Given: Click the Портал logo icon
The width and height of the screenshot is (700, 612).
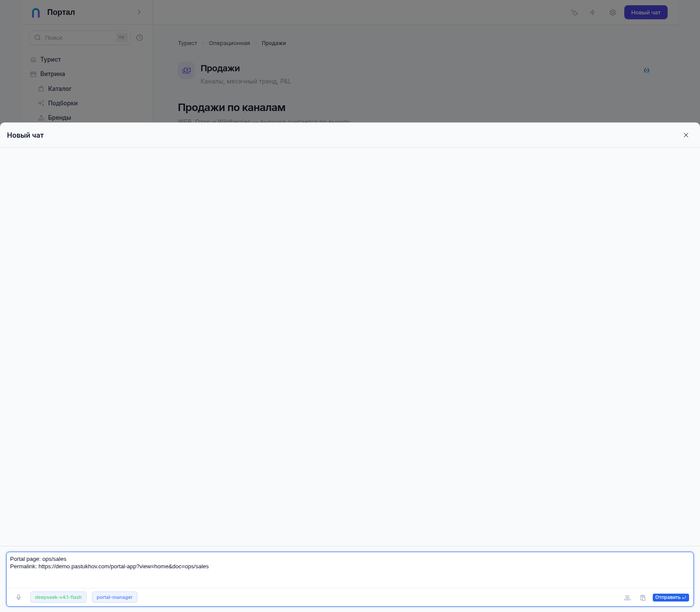Looking at the screenshot, I should 36,13.
